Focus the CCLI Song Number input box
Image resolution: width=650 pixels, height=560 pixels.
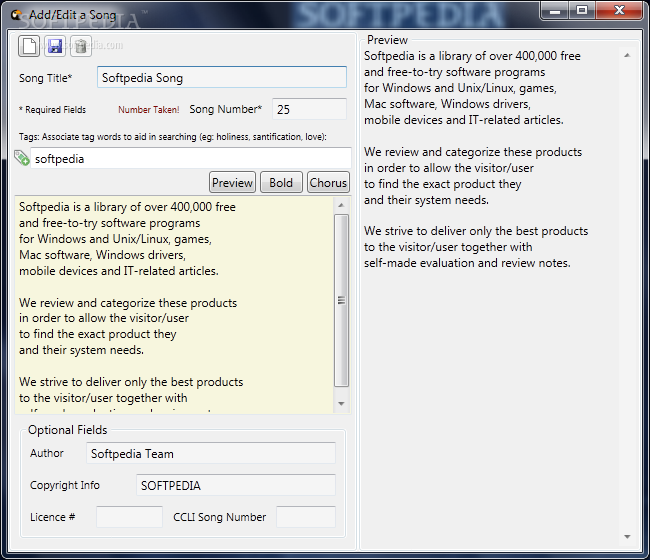(x=306, y=517)
